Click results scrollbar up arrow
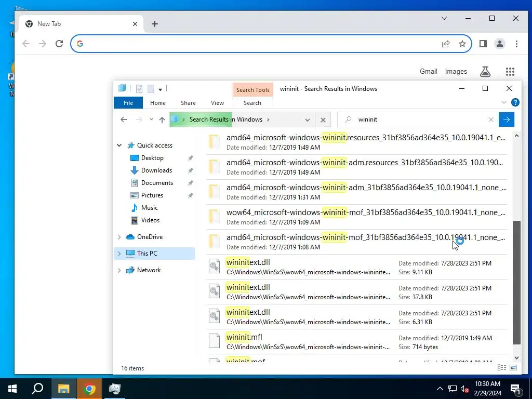 pos(516,136)
